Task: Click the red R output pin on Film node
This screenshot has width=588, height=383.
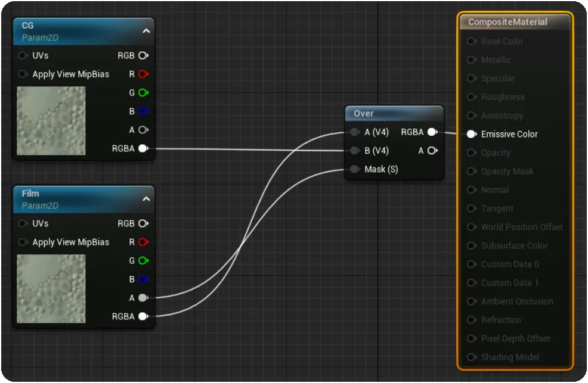Action: click(x=143, y=242)
